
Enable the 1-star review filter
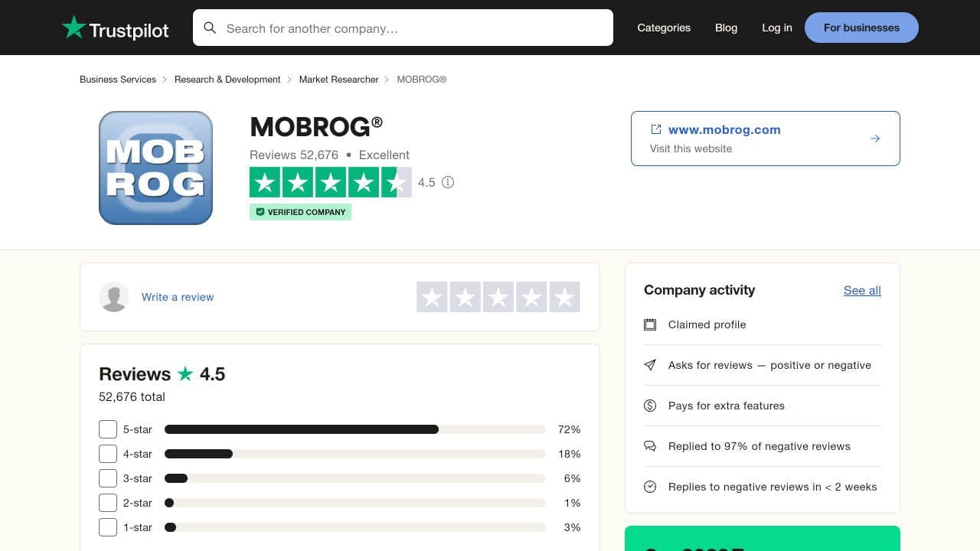pyautogui.click(x=107, y=527)
